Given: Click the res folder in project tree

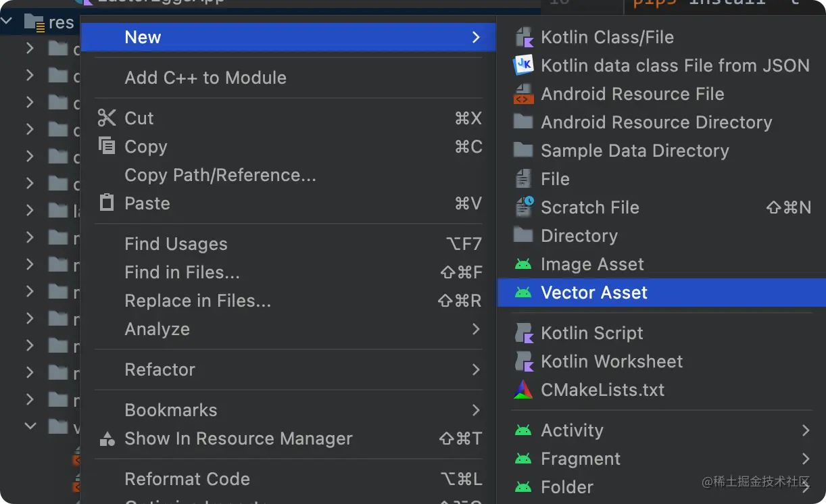Looking at the screenshot, I should (61, 22).
